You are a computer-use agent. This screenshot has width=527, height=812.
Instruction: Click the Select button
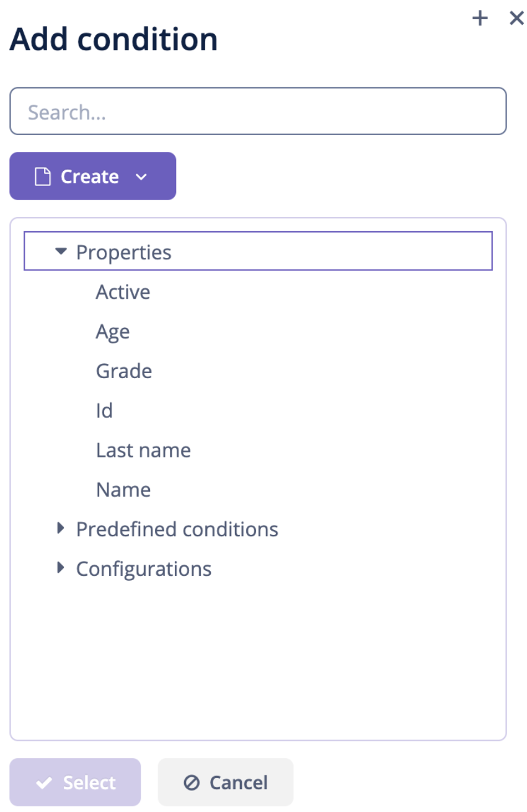click(74, 782)
